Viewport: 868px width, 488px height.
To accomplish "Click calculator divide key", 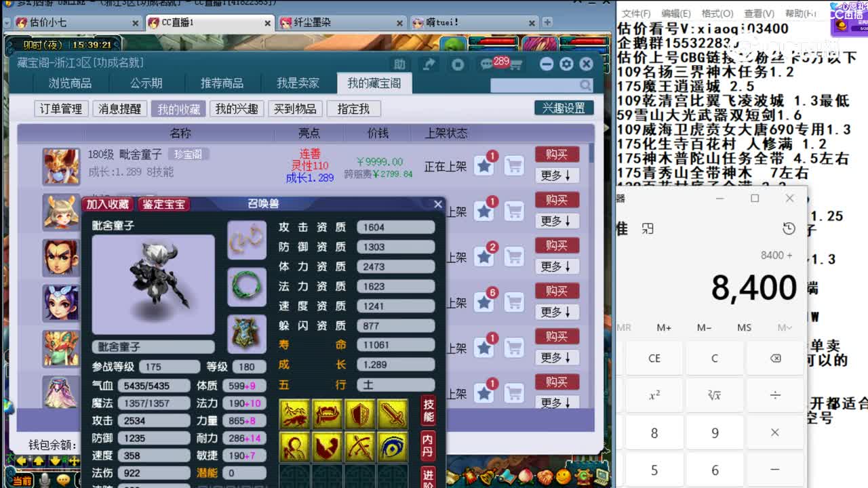I will pyautogui.click(x=775, y=395).
